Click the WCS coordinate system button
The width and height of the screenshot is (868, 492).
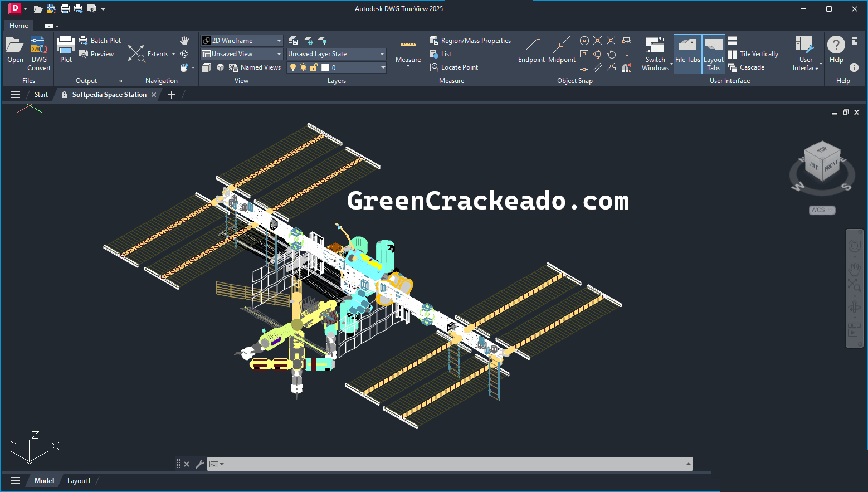[822, 210]
